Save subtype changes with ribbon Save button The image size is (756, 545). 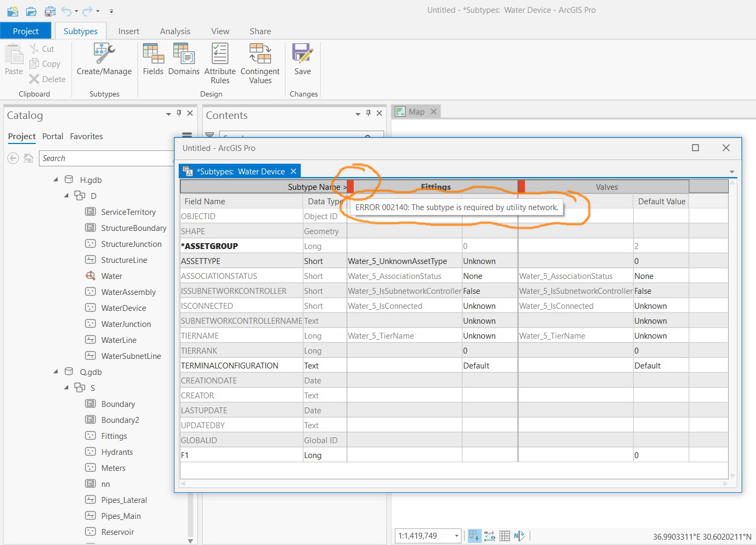pyautogui.click(x=303, y=60)
